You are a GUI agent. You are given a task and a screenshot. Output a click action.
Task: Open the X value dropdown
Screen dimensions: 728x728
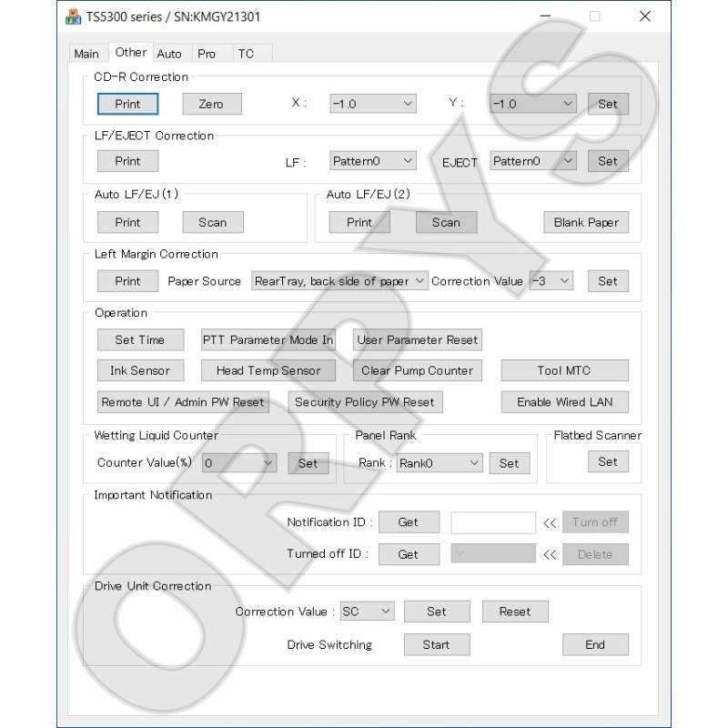click(373, 104)
